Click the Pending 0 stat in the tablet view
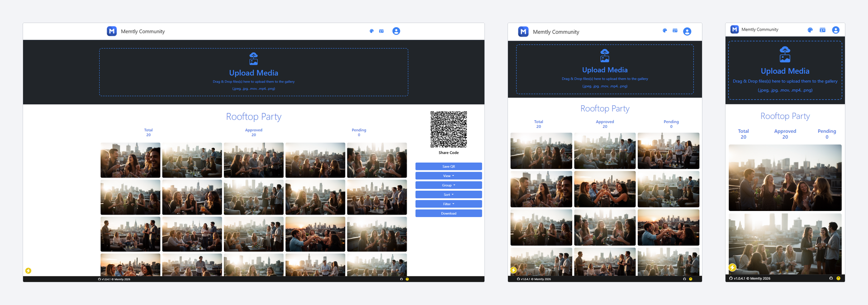868x305 pixels. click(x=671, y=124)
